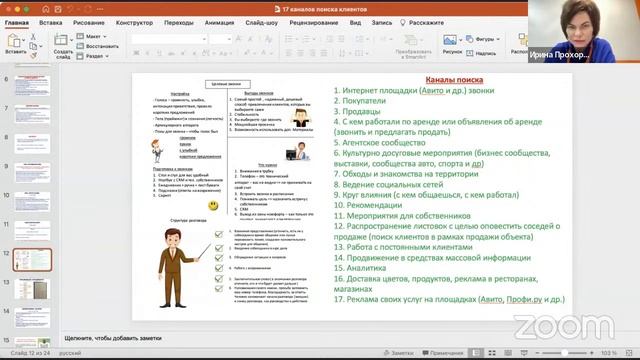The width and height of the screenshot is (640, 360).
Task: Click the bulleted list icon
Action: 289,39
